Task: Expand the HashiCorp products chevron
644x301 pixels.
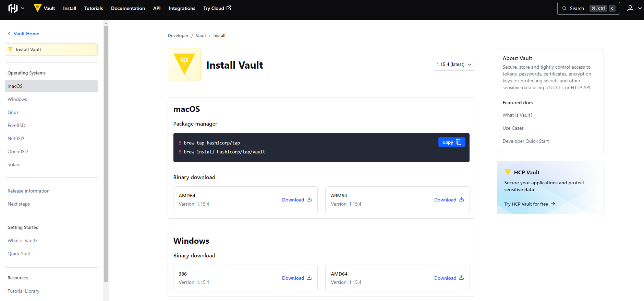Action: pos(23,8)
